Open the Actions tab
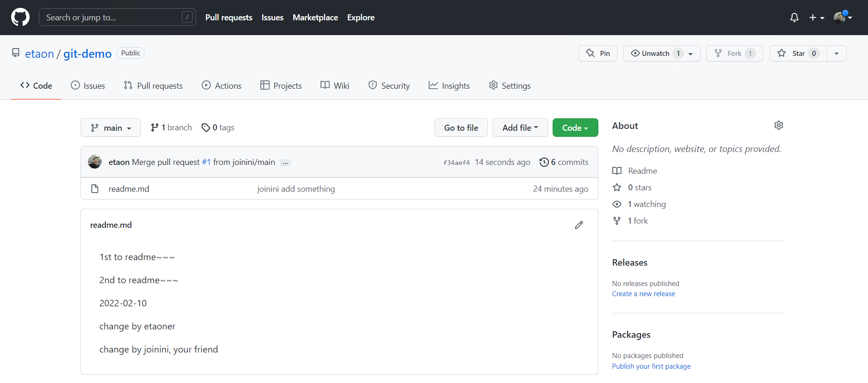This screenshot has width=868, height=383. coord(222,85)
